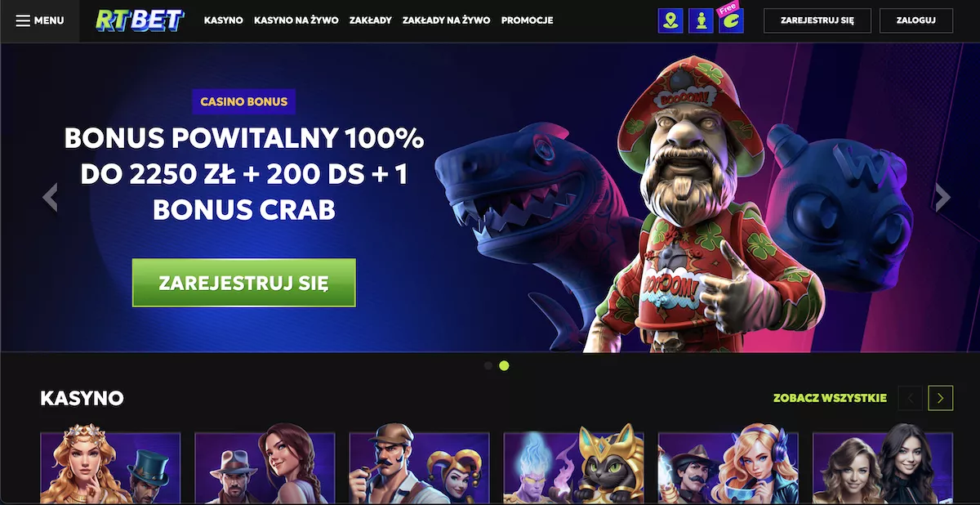
Task: Click the Zaloguj button
Action: [x=916, y=20]
